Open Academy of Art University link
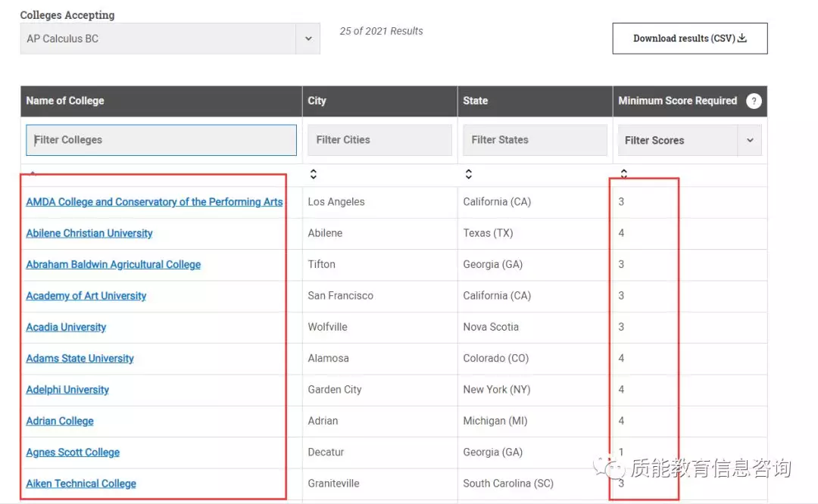This screenshot has width=818, height=504. coord(86,296)
